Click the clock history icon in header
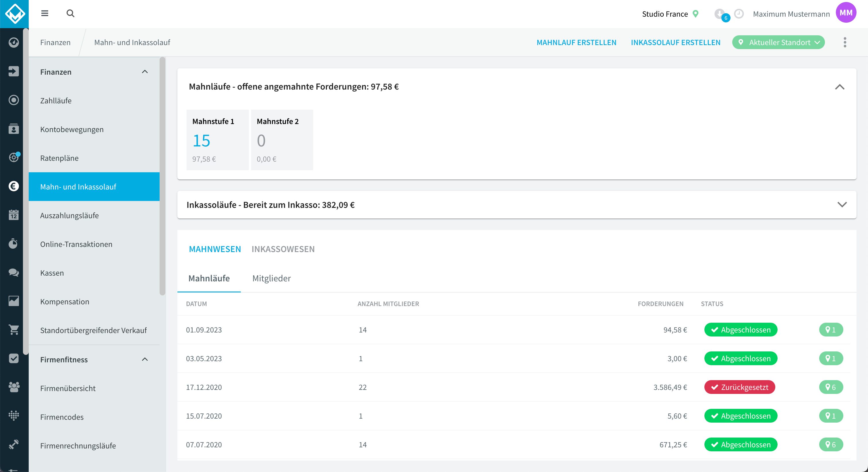Screen dimensions: 868x472 tap(739, 14)
